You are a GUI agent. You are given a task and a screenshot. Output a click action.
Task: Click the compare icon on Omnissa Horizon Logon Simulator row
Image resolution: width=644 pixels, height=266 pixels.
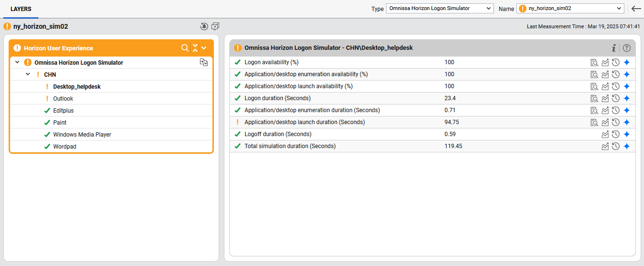pos(204,62)
